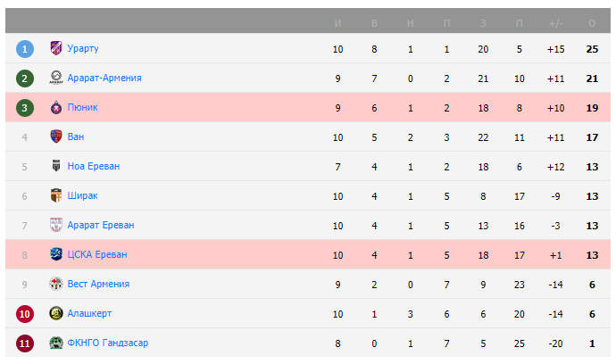Click the ЦСКА Ереван club logo
The height and width of the screenshot is (364, 616).
55,254
